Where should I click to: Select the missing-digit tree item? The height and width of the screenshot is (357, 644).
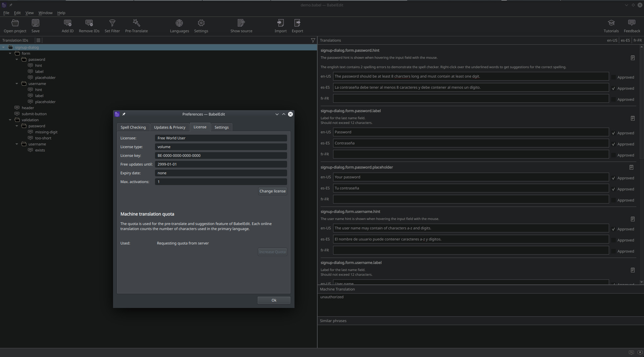(46, 132)
